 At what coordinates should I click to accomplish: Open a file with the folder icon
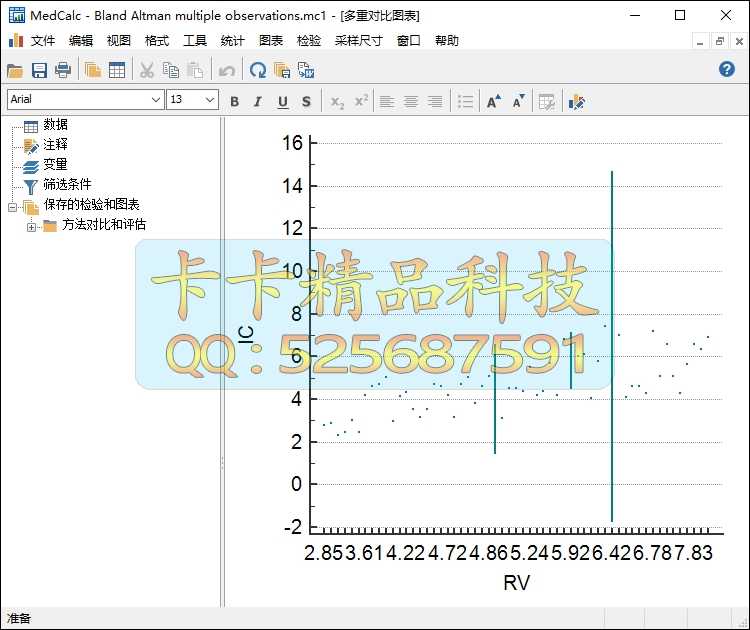[x=15, y=71]
